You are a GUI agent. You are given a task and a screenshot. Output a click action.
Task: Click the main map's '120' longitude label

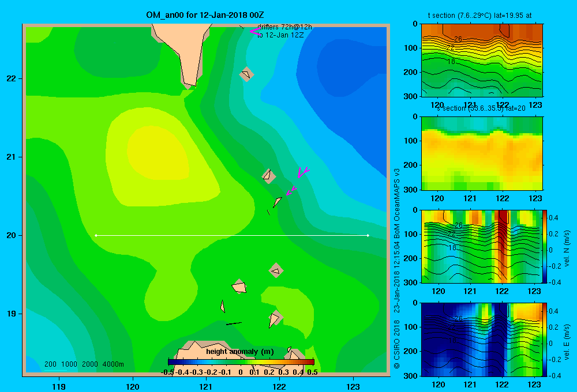click(x=133, y=386)
